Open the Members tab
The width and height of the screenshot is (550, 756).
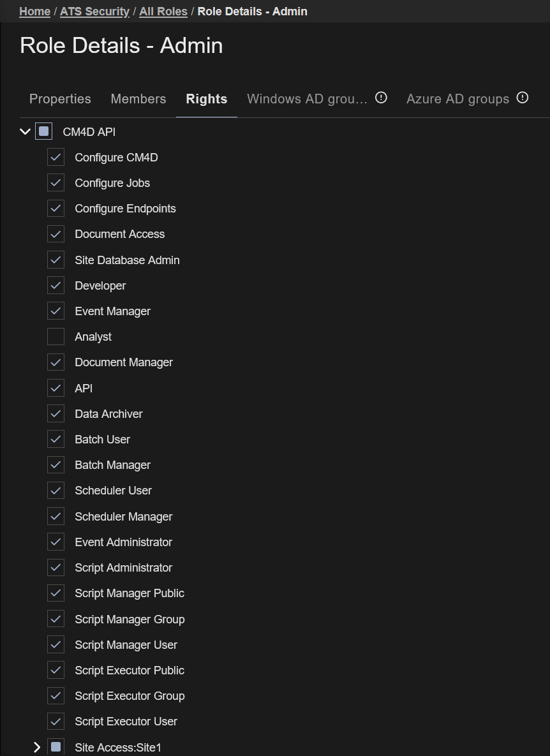[x=138, y=99]
